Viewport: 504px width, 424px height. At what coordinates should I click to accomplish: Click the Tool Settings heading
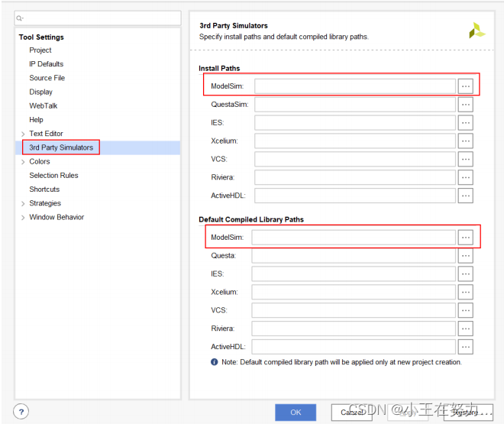(x=41, y=37)
